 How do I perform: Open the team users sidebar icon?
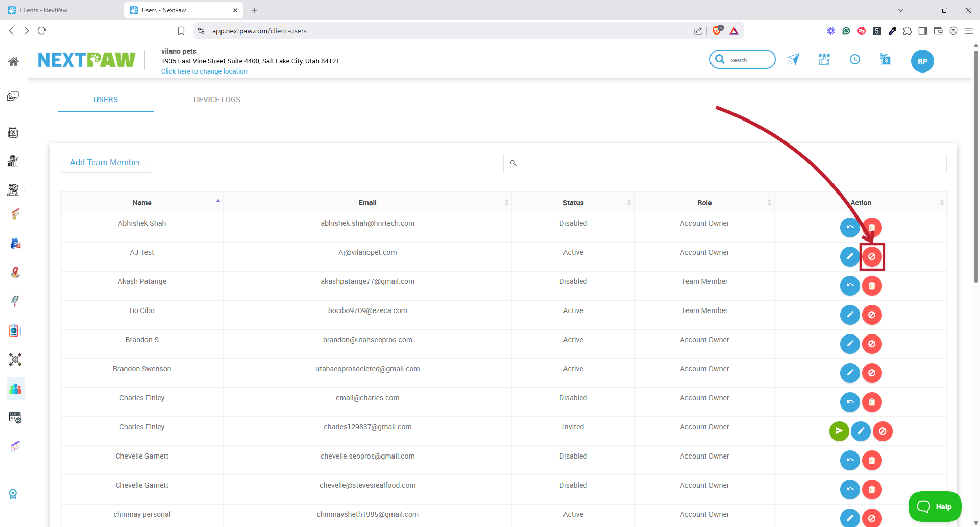point(15,389)
